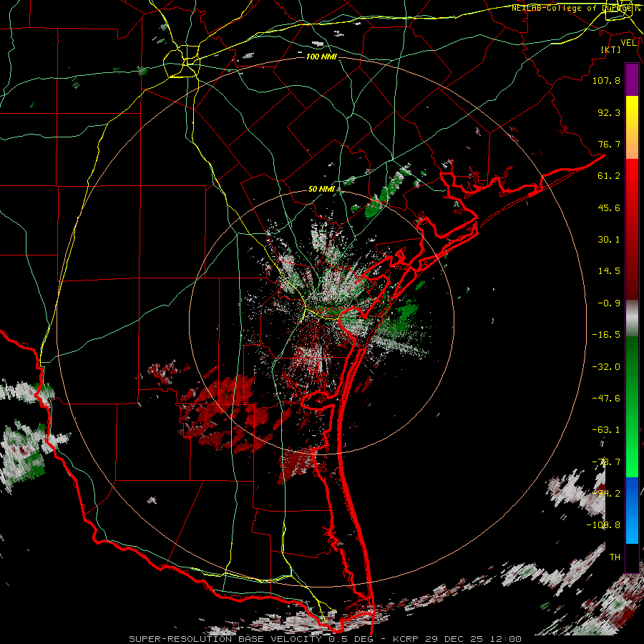Click the 61.2 velocity scale value
The height and width of the screenshot is (644, 644).
click(609, 176)
